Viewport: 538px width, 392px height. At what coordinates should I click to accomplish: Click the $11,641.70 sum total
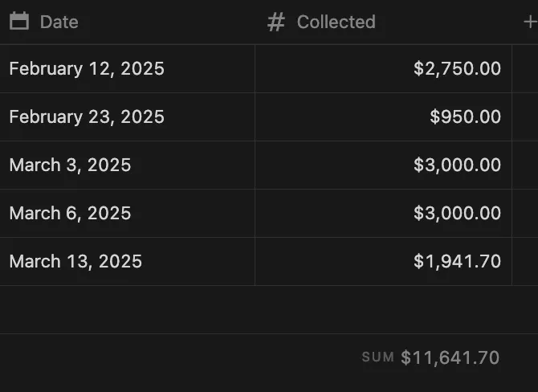click(x=450, y=357)
